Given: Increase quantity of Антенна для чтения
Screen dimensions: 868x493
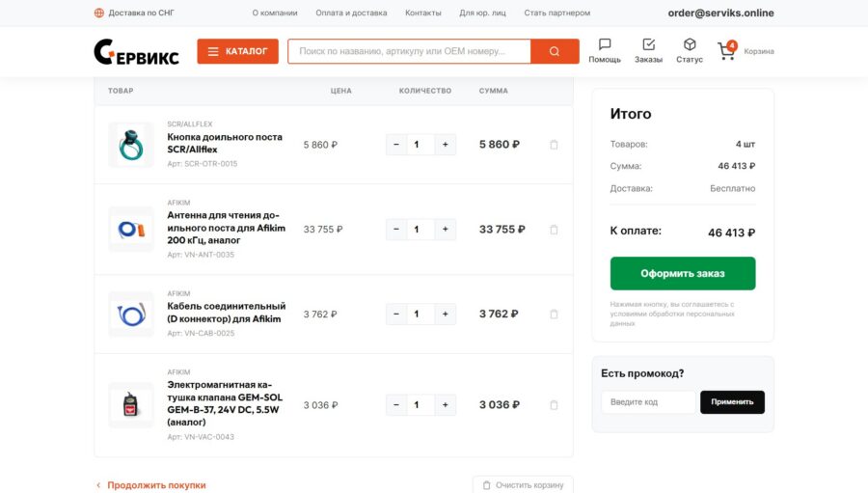Looking at the screenshot, I should coord(445,230).
